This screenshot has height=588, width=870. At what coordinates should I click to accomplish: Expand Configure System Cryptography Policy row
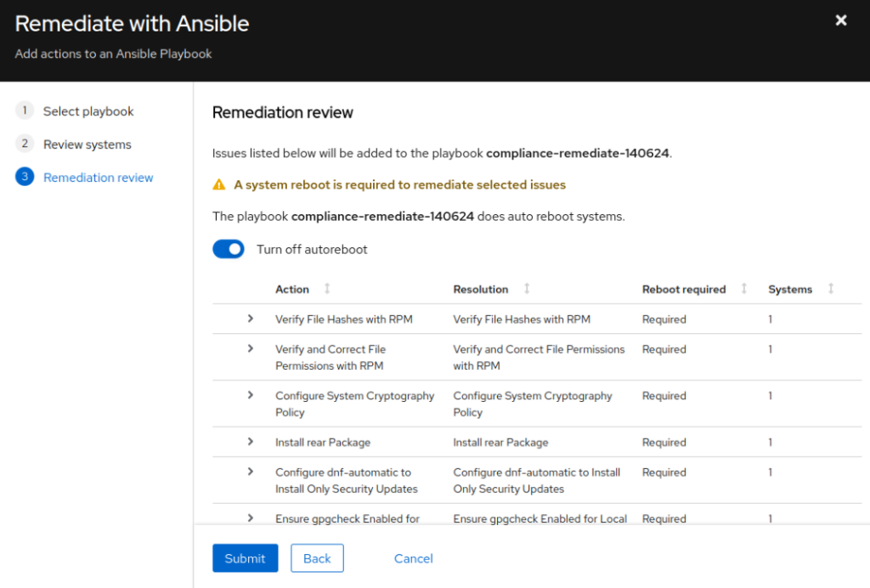251,395
